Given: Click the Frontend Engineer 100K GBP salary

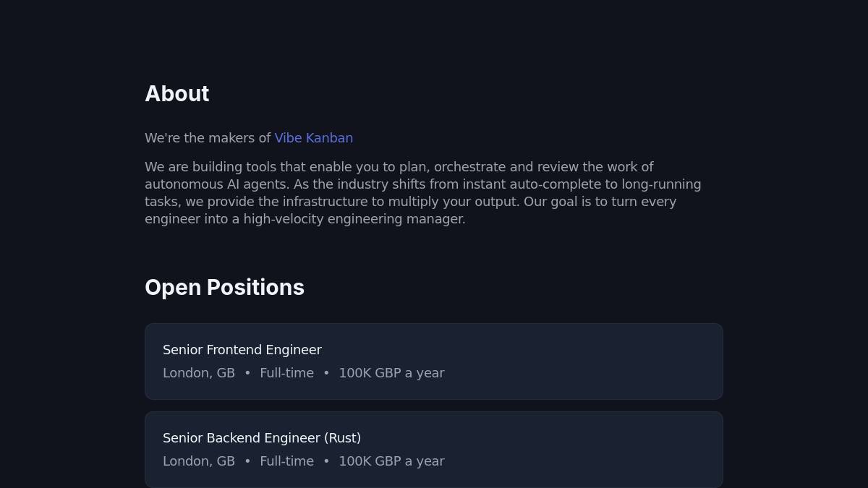Looking at the screenshot, I should [391, 373].
